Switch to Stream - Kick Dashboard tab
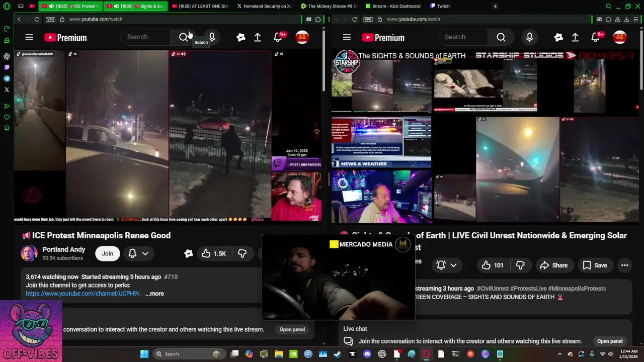644x362 pixels. (394, 6)
